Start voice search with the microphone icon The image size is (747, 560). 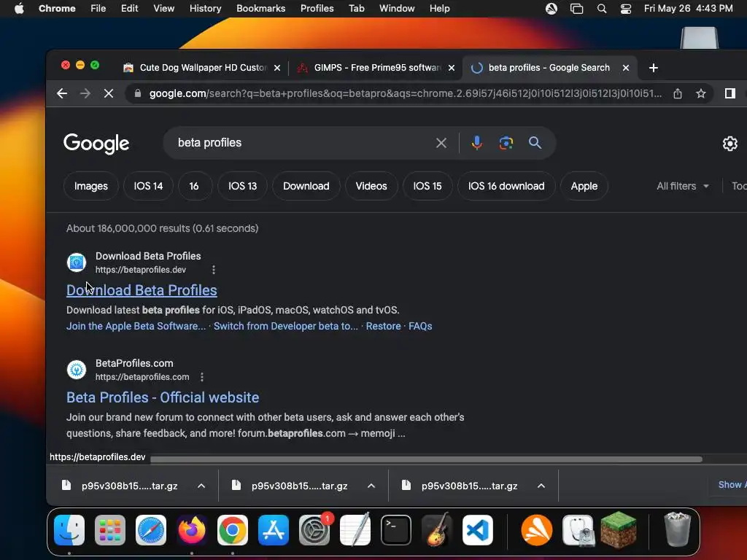coord(477,143)
